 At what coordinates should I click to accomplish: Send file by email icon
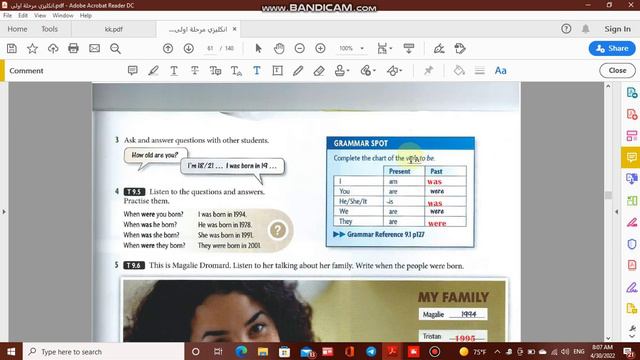click(x=94, y=49)
